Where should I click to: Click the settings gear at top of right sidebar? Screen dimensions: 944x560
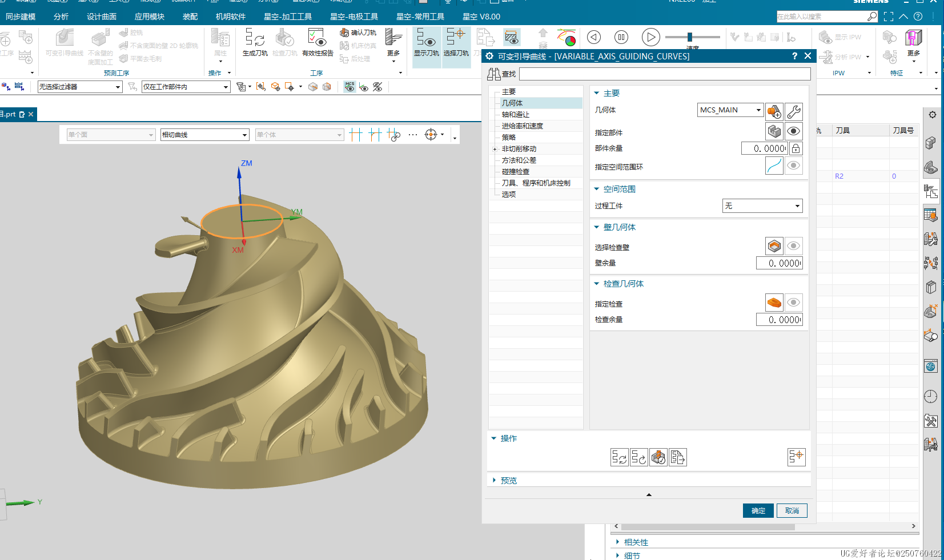click(933, 115)
